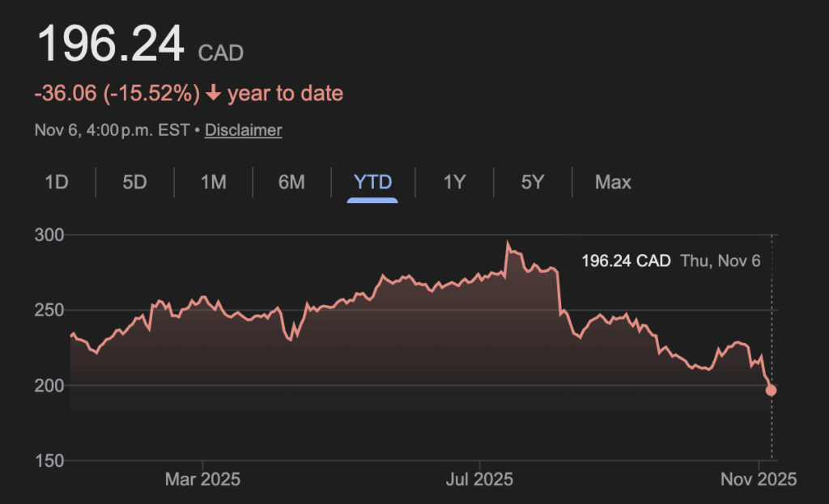Click the Nov 2025 axis label
Image resolution: width=829 pixels, height=504 pixels.
coord(759,480)
